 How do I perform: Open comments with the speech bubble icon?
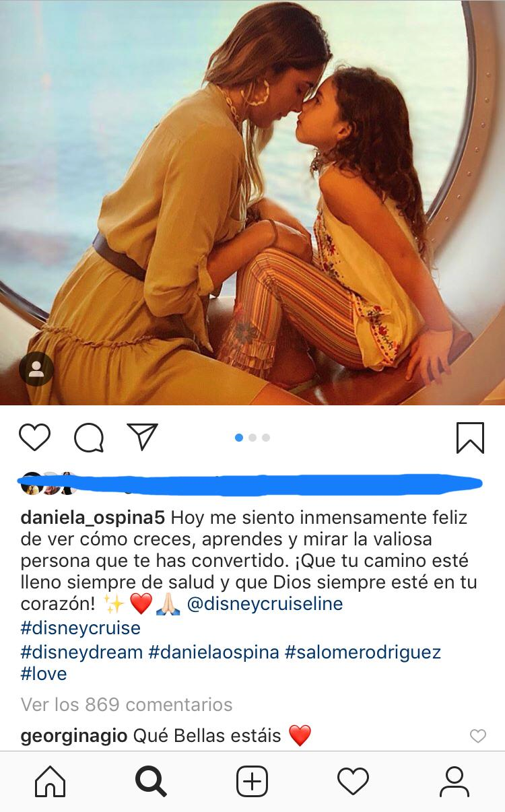point(89,438)
